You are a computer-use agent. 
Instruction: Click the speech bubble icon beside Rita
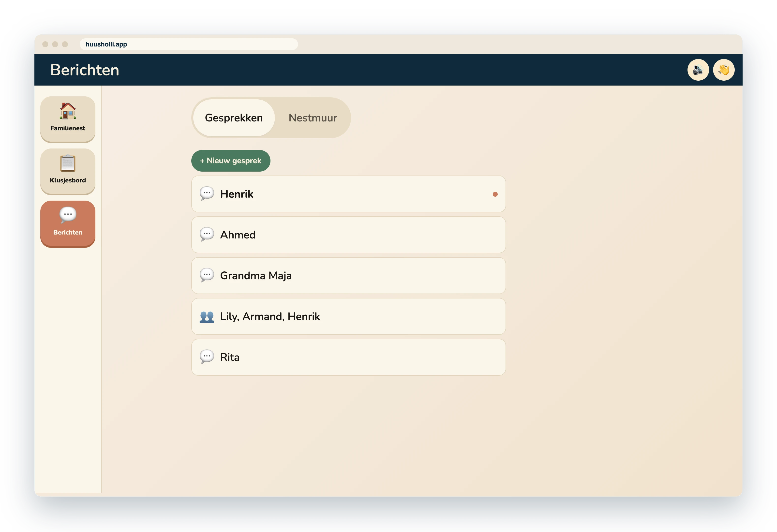[207, 357]
